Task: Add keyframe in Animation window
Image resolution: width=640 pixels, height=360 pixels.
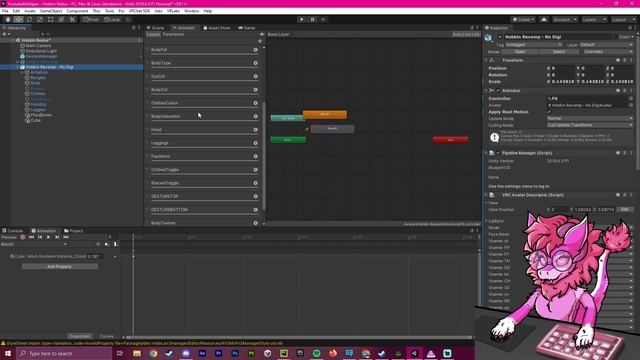Action: coord(107,244)
